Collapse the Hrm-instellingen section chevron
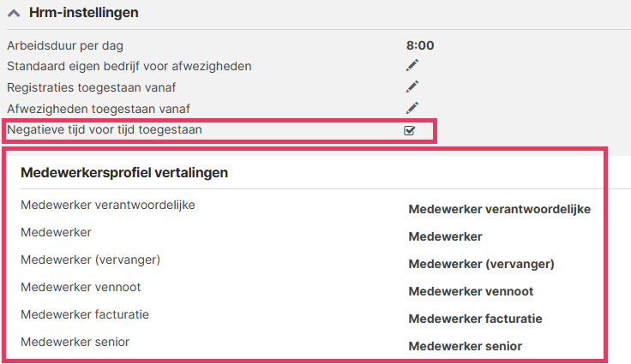The width and height of the screenshot is (631, 364). click(15, 13)
